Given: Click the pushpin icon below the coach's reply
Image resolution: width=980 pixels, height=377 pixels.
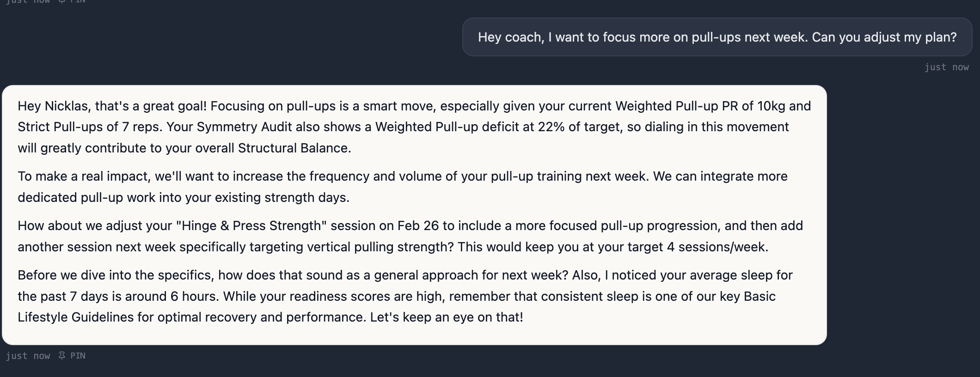Looking at the screenshot, I should [x=61, y=355].
